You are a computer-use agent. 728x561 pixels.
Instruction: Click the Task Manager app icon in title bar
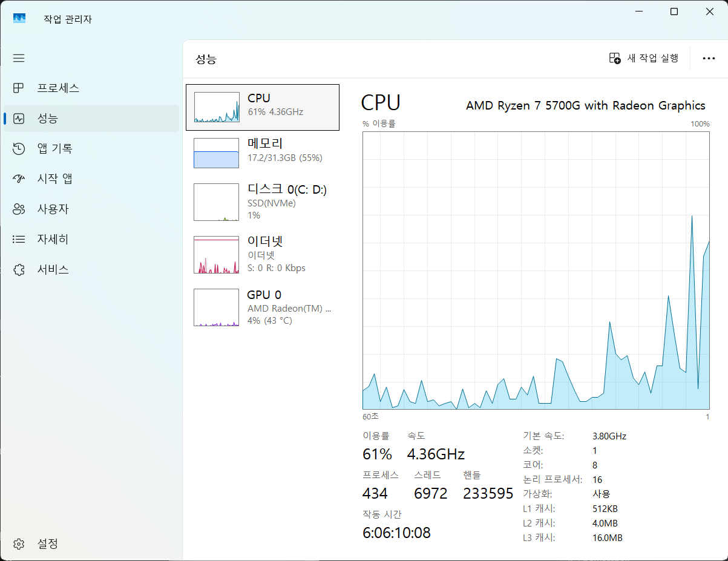(x=20, y=19)
